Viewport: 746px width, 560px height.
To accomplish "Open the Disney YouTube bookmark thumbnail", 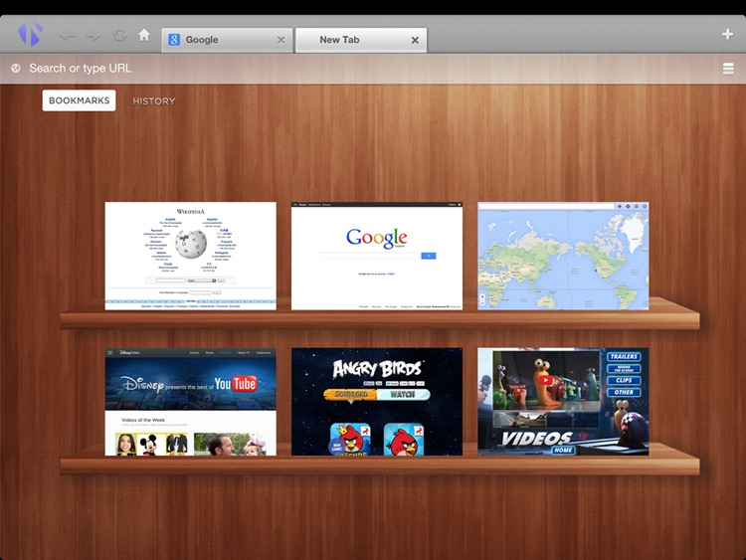I will click(190, 402).
